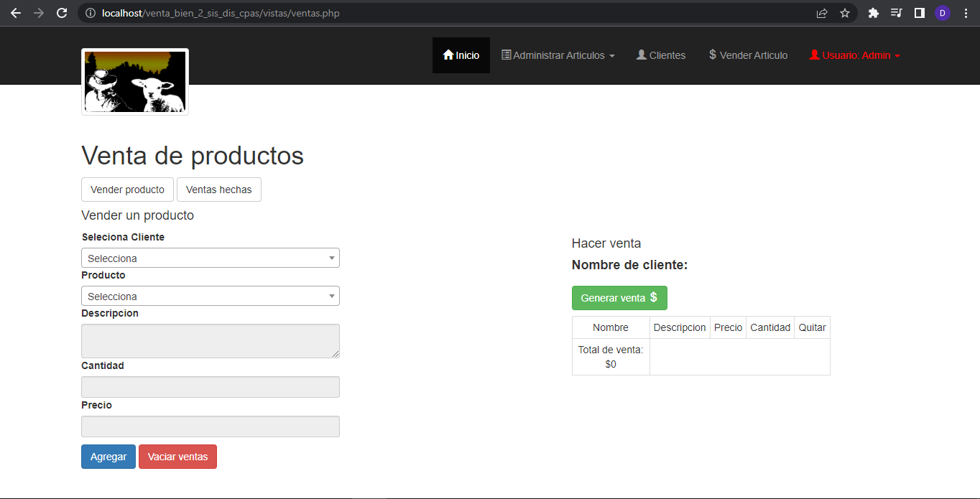
Task: Select the Vender producto tab
Action: coord(127,190)
